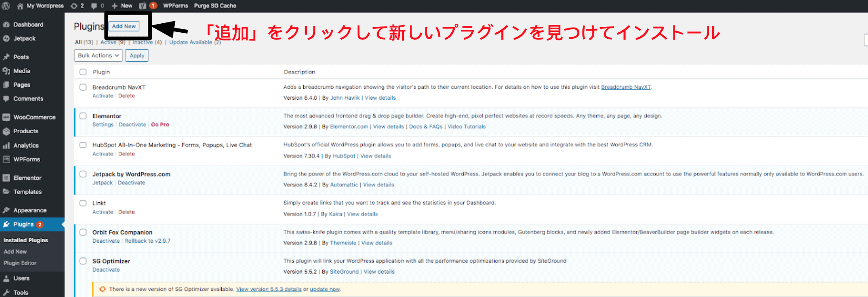Check the Jetpack by WordPress.com checkbox
The width and height of the screenshot is (868, 297).
(83, 174)
